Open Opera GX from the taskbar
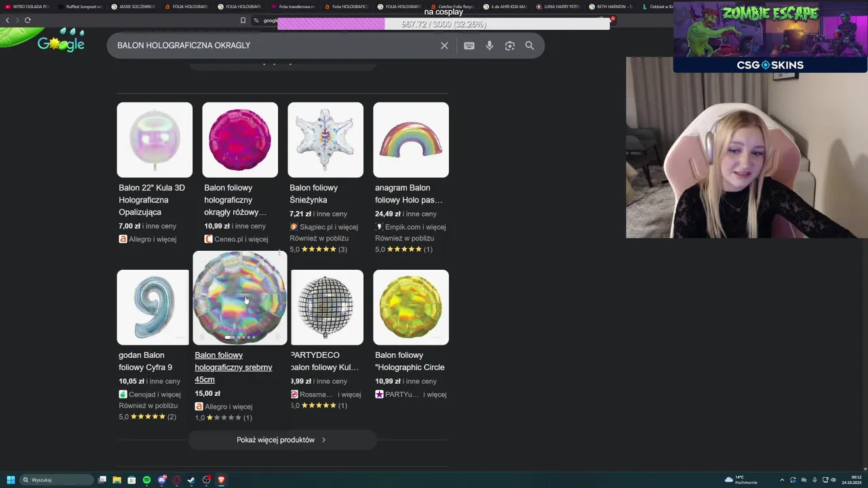The width and height of the screenshot is (868, 488). [176, 480]
